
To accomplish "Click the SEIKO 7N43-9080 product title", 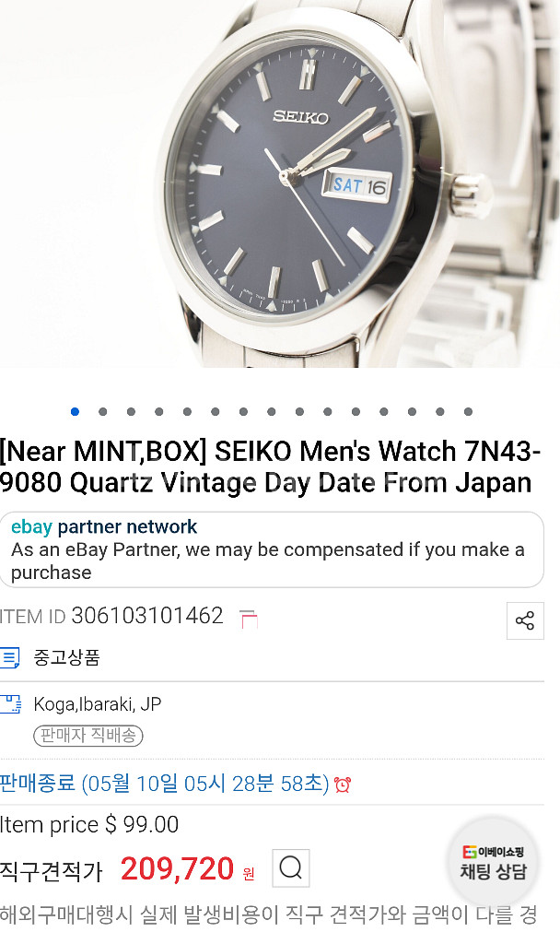I will [271, 467].
